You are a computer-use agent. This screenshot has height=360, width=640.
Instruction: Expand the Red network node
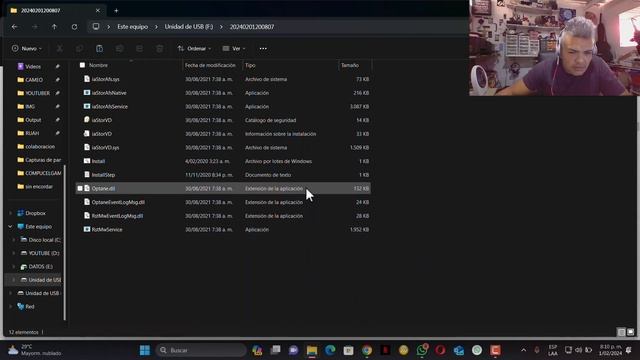(x=11, y=307)
